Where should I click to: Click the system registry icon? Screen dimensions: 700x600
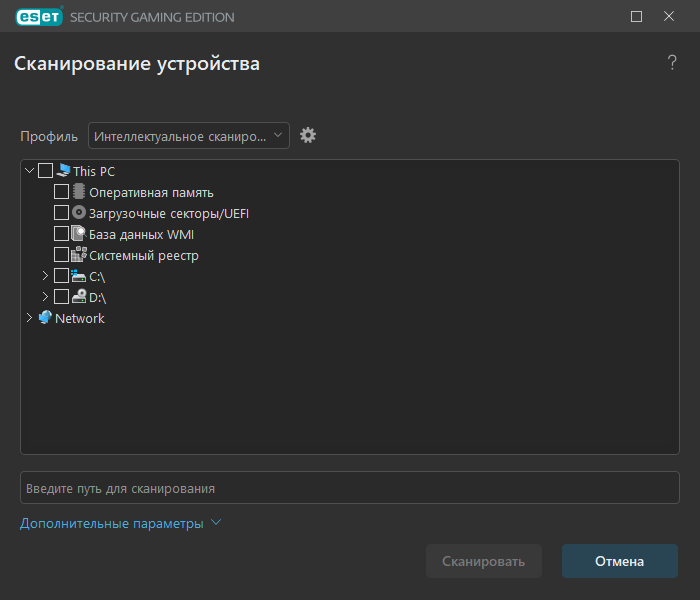coord(79,254)
